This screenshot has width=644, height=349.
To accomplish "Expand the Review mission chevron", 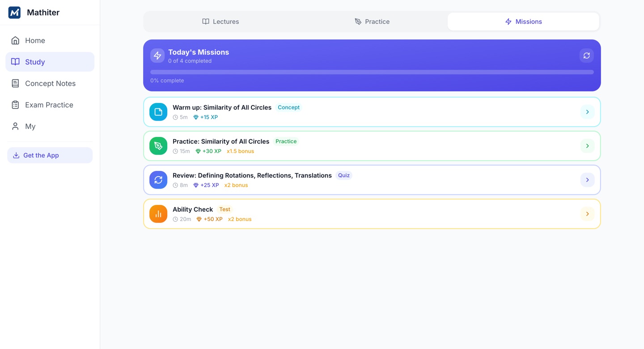I will click(588, 180).
